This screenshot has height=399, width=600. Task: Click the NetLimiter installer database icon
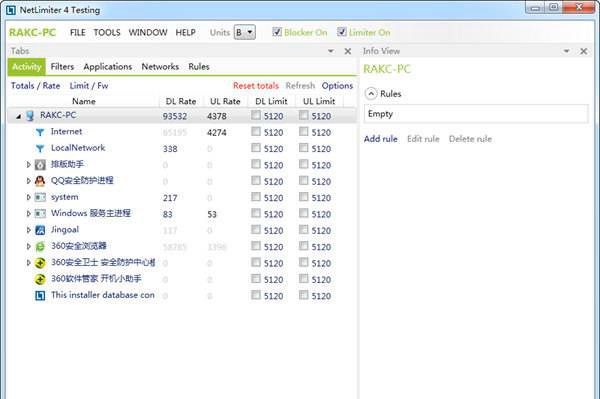coord(40,296)
